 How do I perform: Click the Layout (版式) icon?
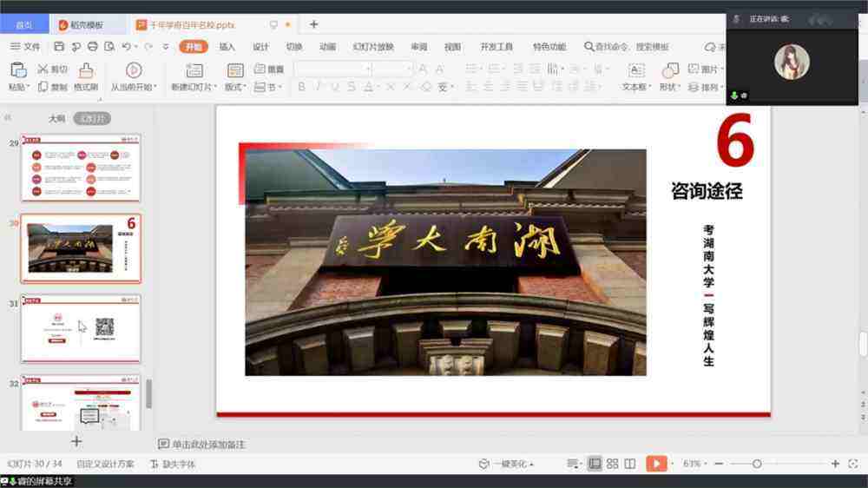coord(235,70)
